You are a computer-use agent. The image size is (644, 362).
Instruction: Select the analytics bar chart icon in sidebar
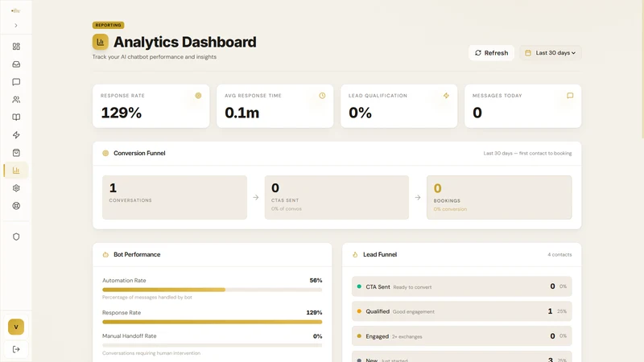pos(16,171)
